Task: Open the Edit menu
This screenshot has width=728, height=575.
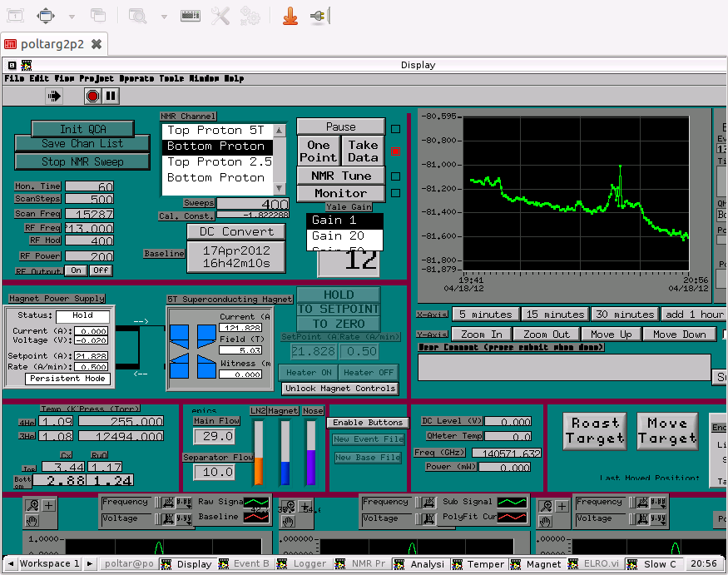Action: point(39,78)
